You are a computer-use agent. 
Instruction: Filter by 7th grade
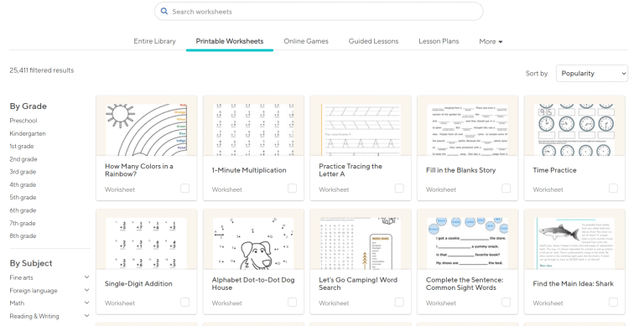(23, 223)
